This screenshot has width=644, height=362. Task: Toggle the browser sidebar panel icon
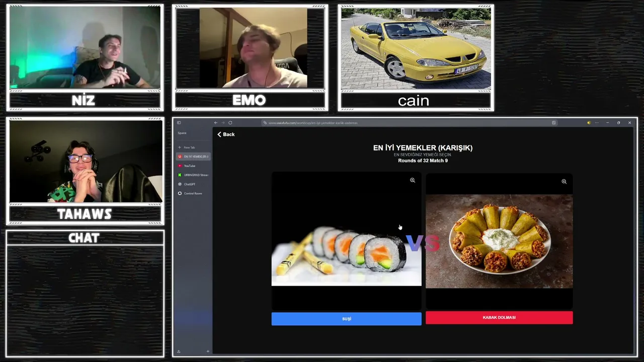point(179,123)
